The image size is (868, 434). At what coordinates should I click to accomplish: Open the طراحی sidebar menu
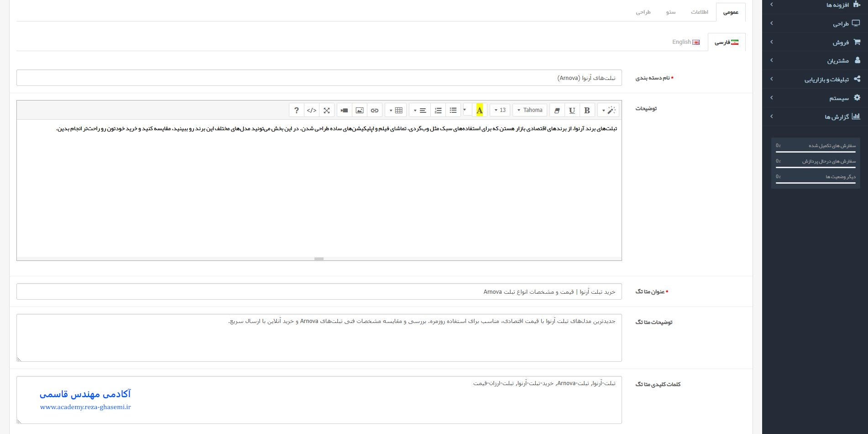[815, 23]
